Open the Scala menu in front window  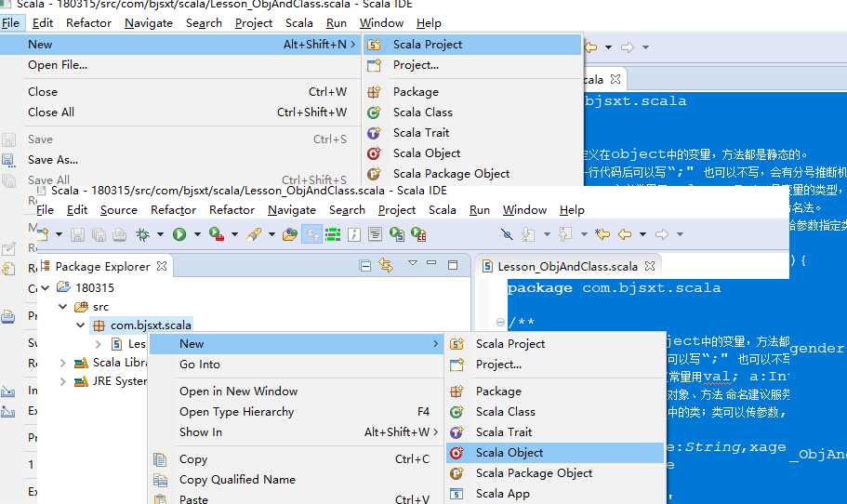[x=443, y=210]
